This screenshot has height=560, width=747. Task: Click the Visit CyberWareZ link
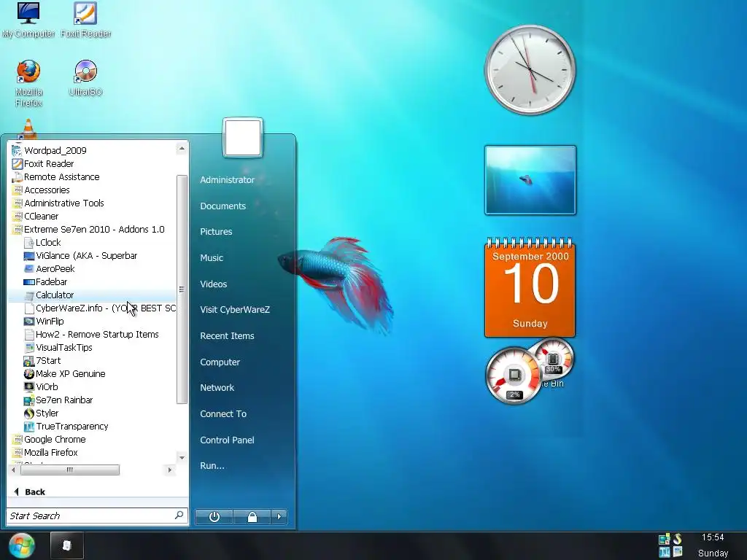235,310
